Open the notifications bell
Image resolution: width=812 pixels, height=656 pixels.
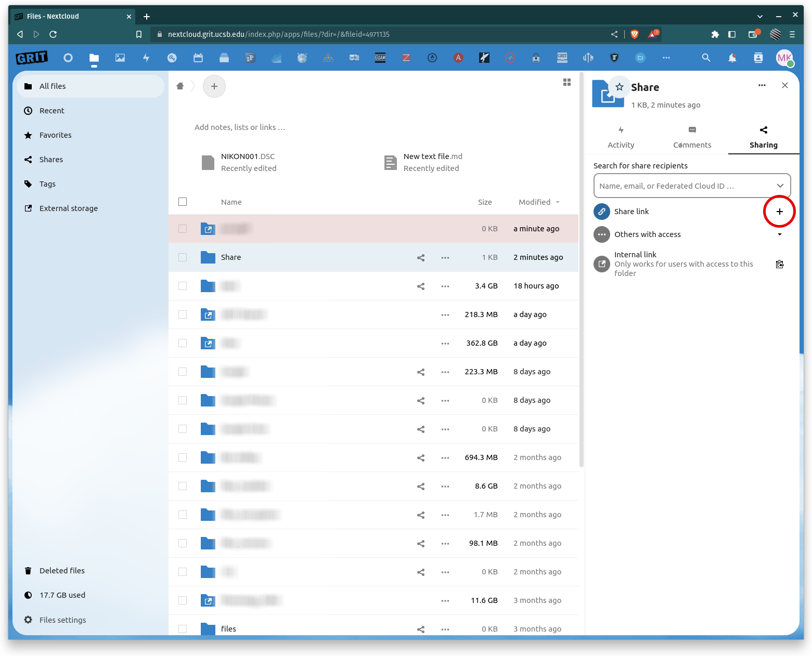point(732,58)
